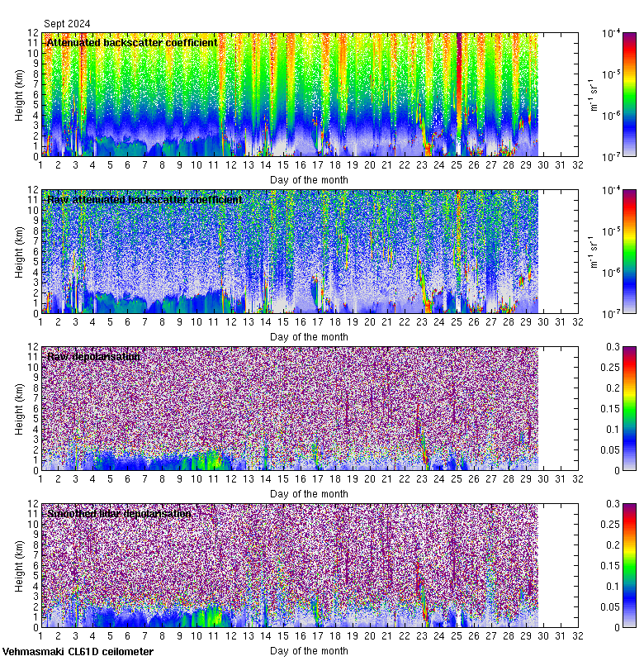
Task: Click the 10^-4 label on the top colorbar
Action: pyautogui.click(x=609, y=33)
